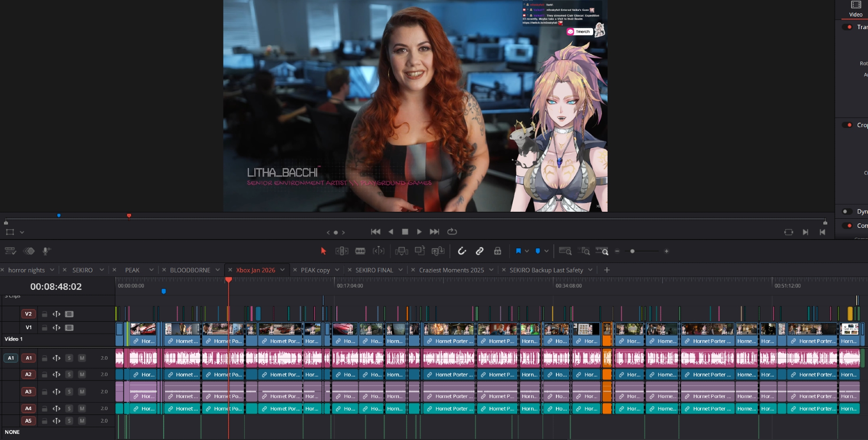Click the blue flag clip icon
Screen dimensions: 868x440
[x=518, y=251]
